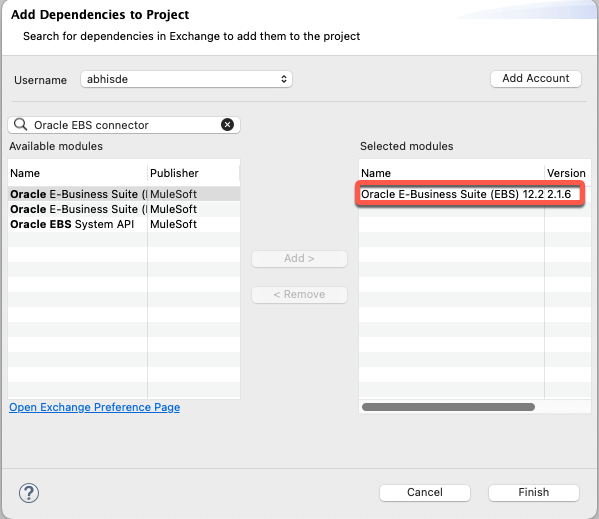
Task: Click the Selected modules horizontal scrollbar
Action: [448, 407]
